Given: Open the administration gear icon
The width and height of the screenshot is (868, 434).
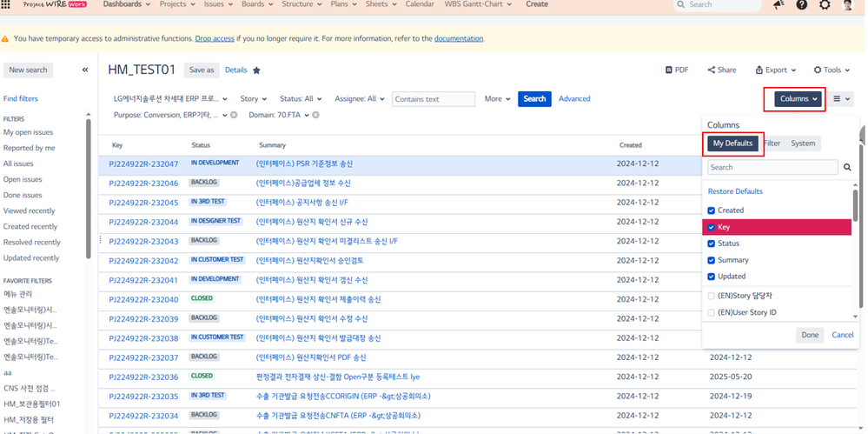Looking at the screenshot, I should point(825,4).
